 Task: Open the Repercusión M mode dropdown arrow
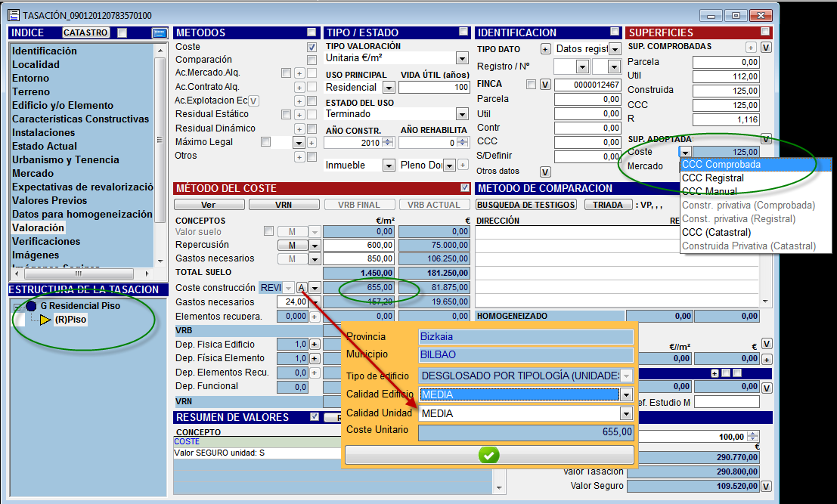(315, 246)
